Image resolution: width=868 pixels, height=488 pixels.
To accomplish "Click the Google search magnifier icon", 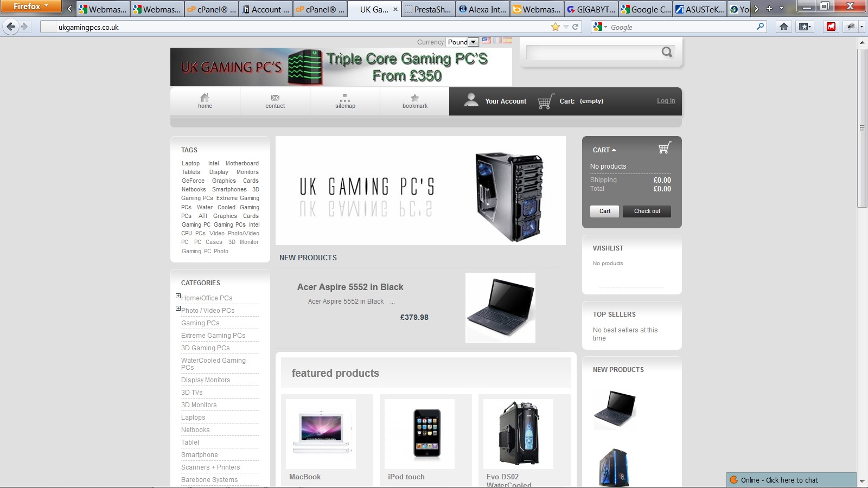I will coord(760,26).
